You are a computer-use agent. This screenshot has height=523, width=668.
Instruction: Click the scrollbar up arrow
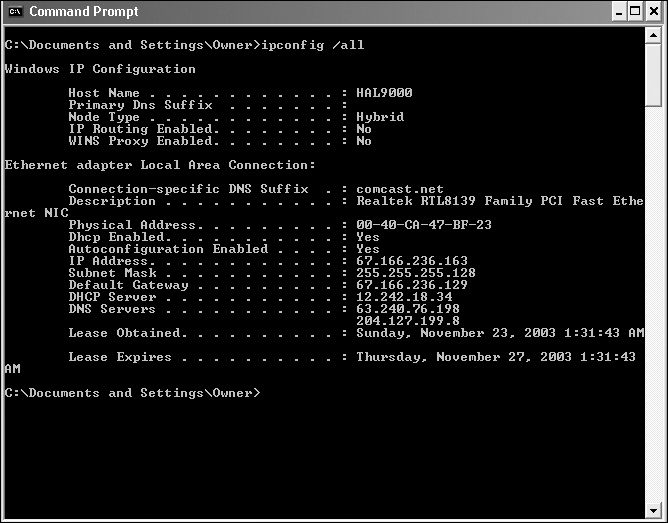point(653,35)
